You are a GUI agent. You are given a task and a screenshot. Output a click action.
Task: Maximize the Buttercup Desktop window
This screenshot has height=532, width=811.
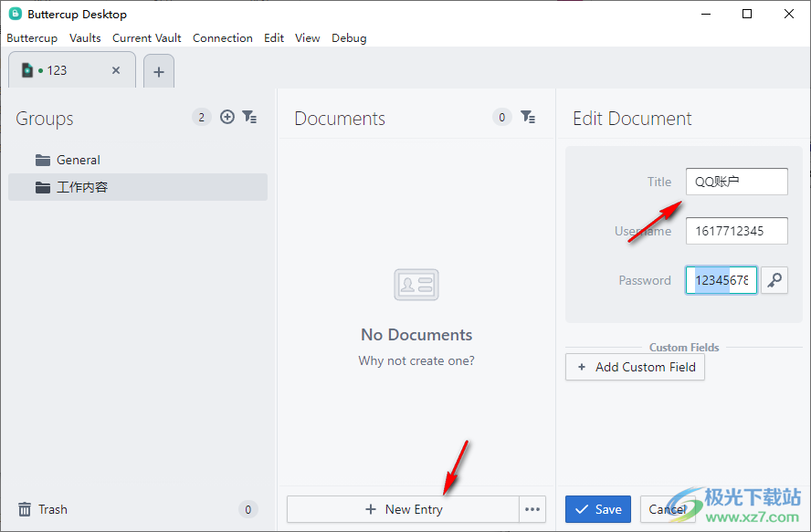747,14
